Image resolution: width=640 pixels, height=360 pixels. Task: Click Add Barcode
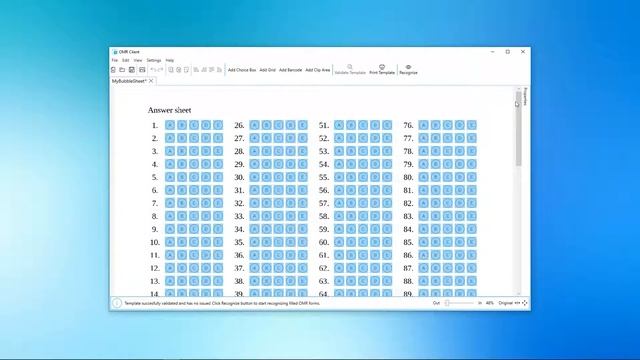click(291, 70)
